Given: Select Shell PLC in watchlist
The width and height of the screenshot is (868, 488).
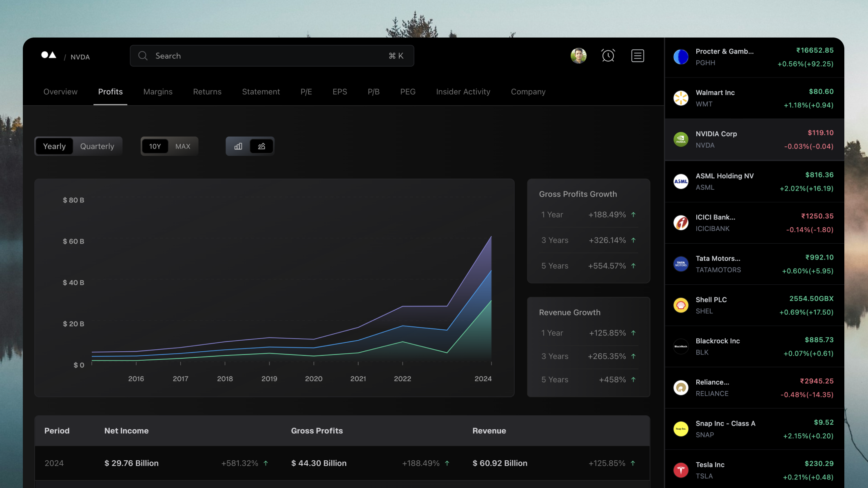Looking at the screenshot, I should tap(754, 305).
